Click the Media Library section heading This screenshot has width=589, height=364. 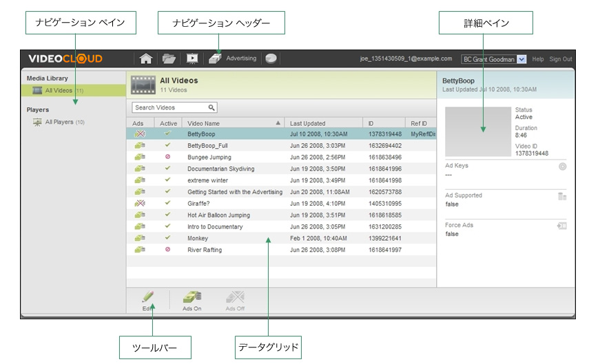[48, 78]
